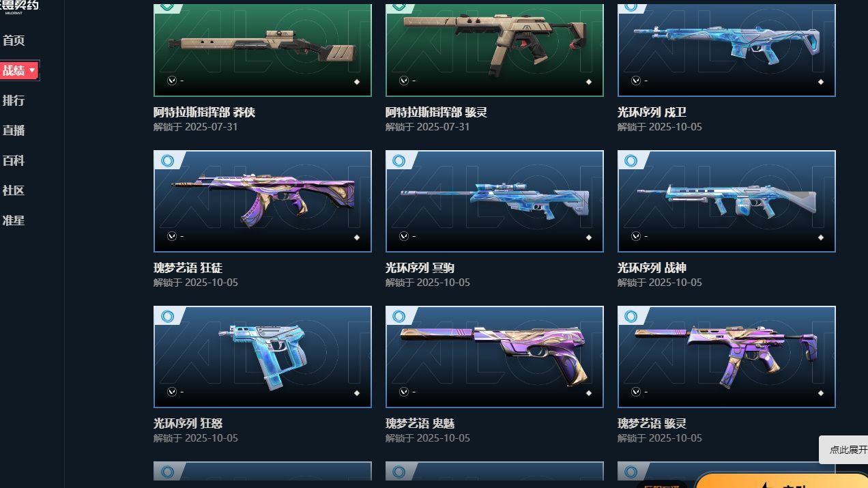The height and width of the screenshot is (488, 868).
Task: Click the 点此展开 expand button
Action: [844, 450]
